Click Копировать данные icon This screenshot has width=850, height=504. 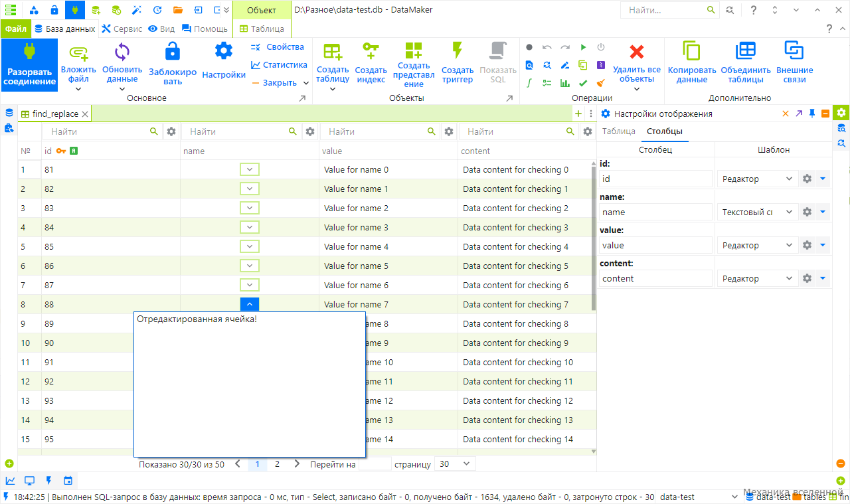pyautogui.click(x=692, y=52)
